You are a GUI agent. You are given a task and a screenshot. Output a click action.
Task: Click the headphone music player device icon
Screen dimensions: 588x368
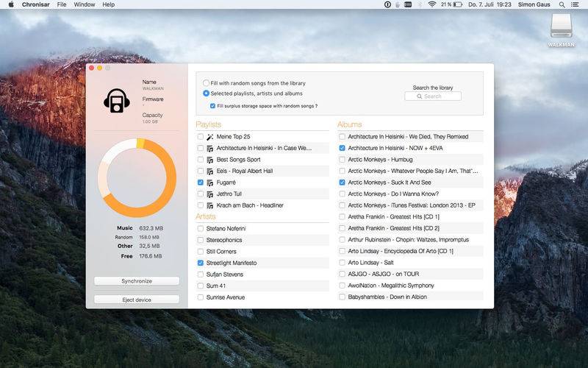coord(117,101)
